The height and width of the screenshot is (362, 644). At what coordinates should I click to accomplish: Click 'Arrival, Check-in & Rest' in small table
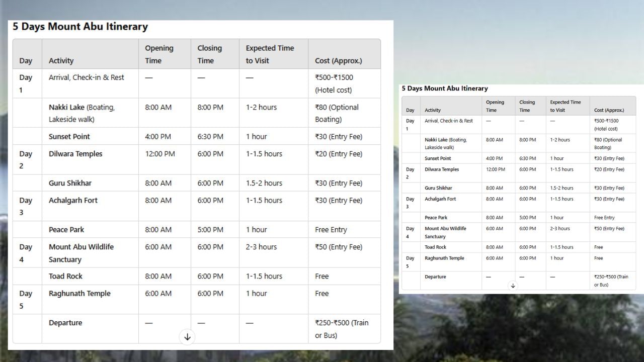[449, 121]
